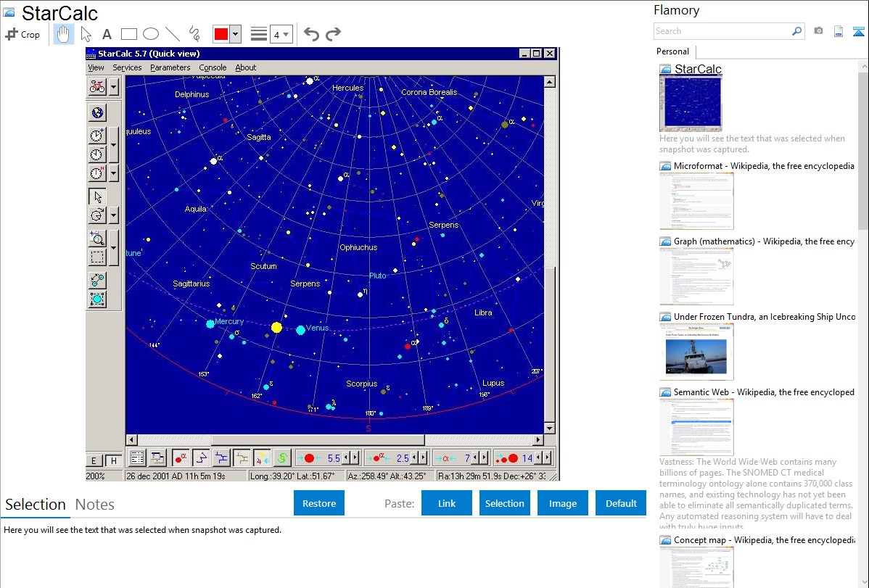Select the rectangle shape tool
869x588 pixels.
tap(129, 34)
